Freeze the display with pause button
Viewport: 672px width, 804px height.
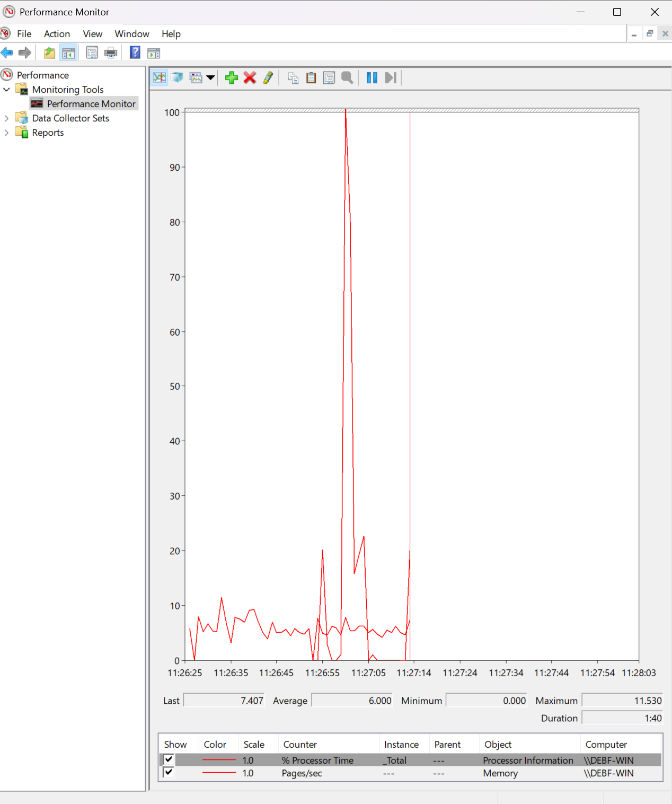(x=372, y=78)
